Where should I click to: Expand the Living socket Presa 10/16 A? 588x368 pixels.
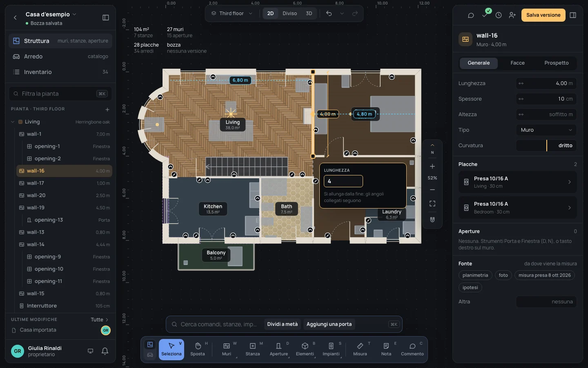[517, 182]
